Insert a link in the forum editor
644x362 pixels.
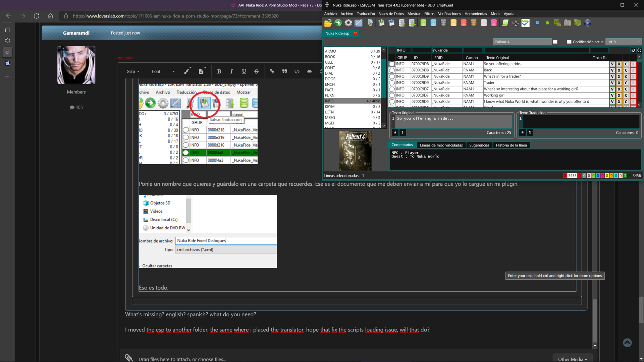click(272, 71)
